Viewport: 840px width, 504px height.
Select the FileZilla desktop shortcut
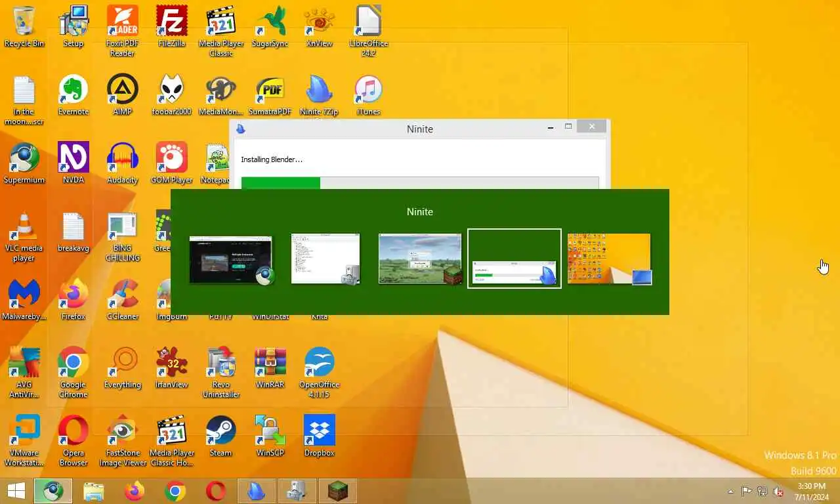click(x=172, y=26)
